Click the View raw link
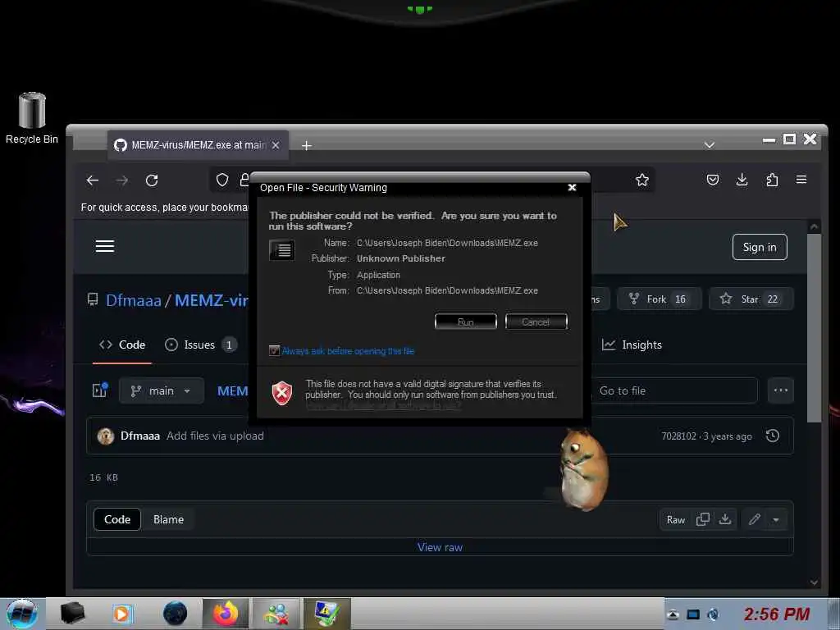The width and height of the screenshot is (840, 630). tap(440, 547)
